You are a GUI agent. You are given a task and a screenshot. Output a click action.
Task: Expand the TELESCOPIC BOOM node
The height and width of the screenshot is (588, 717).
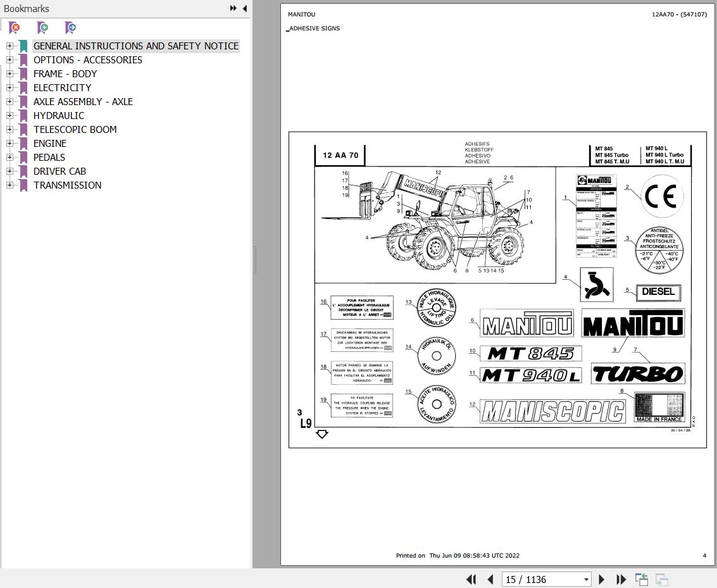pos(9,129)
